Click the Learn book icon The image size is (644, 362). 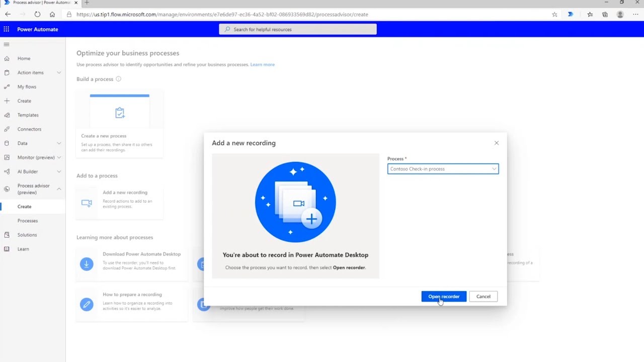(7, 249)
